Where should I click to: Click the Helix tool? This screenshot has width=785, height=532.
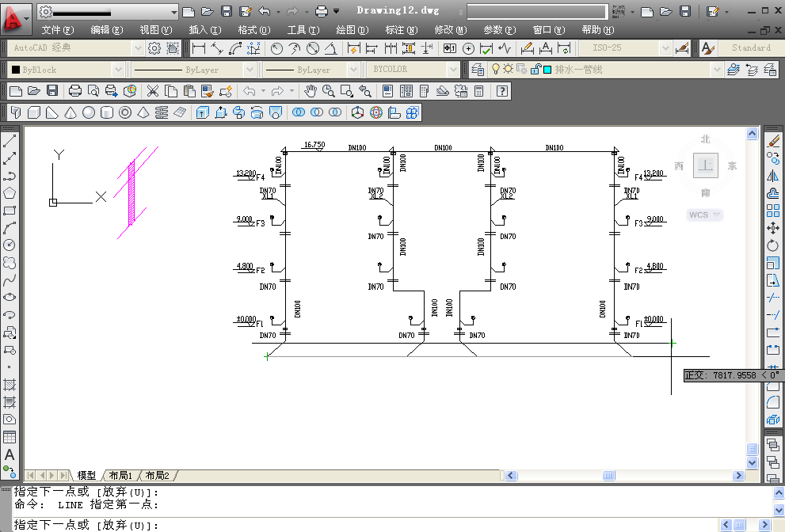(162, 112)
